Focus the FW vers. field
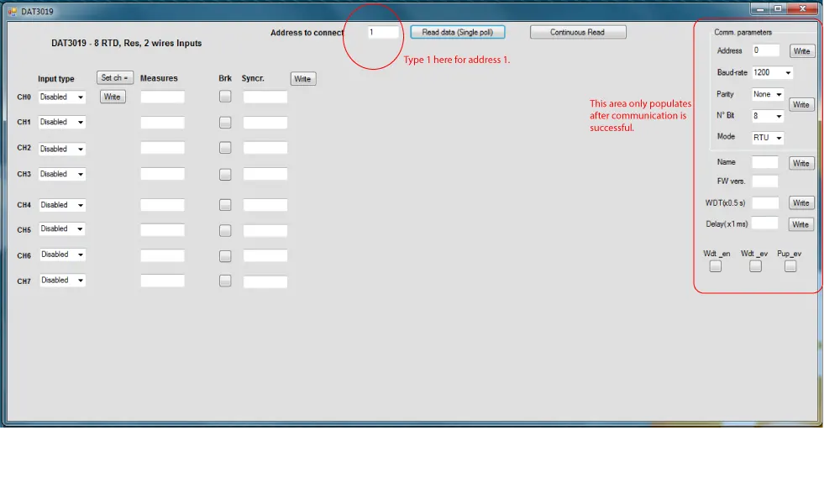The height and width of the screenshot is (504, 840). [765, 181]
